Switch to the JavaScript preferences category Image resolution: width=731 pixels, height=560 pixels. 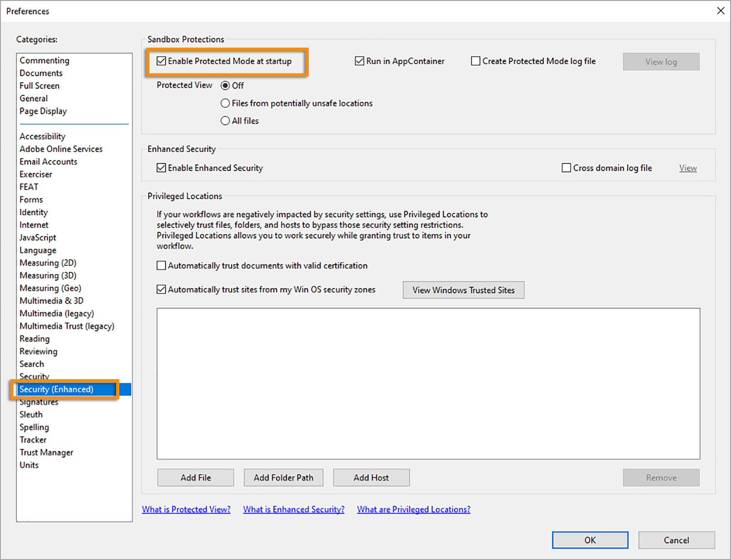point(37,237)
